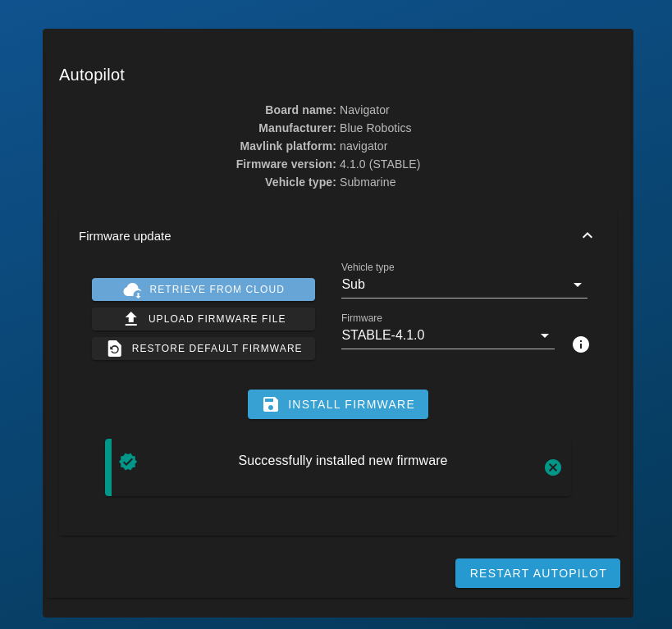
Task: Click the cloud download icon on retrieve button
Action: pos(132,289)
